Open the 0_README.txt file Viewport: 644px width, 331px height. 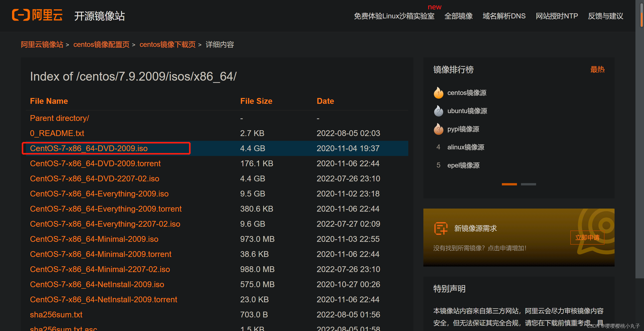tap(57, 133)
